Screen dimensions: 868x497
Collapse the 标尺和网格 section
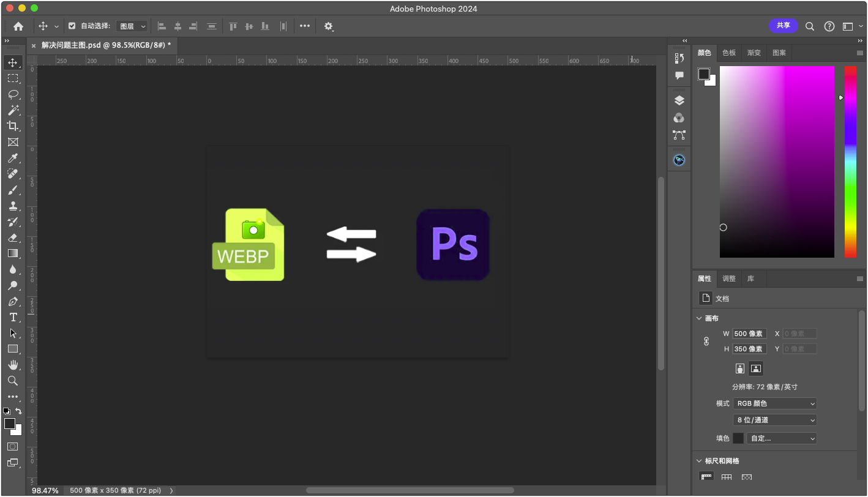tap(700, 461)
